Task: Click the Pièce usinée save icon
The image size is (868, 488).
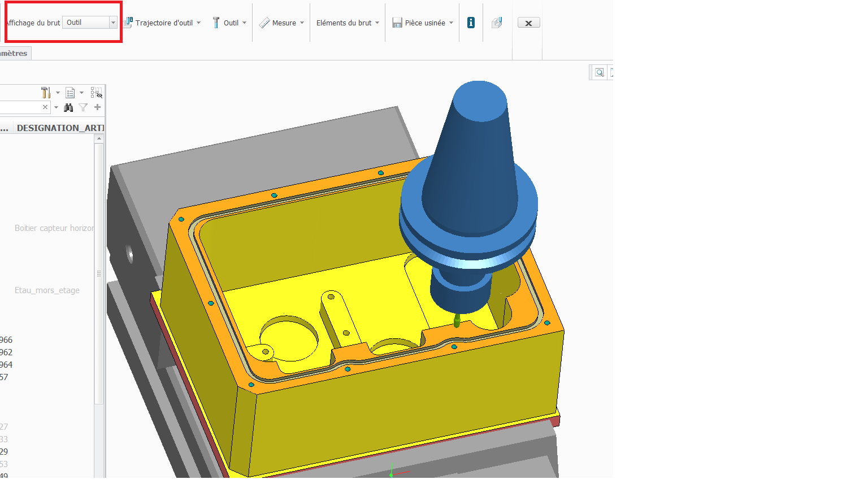Action: 397,23
